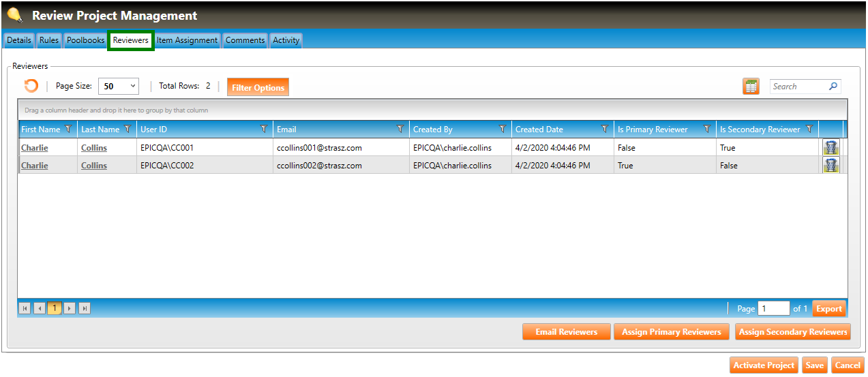
Task: Open the Email column filter icon
Action: click(400, 129)
